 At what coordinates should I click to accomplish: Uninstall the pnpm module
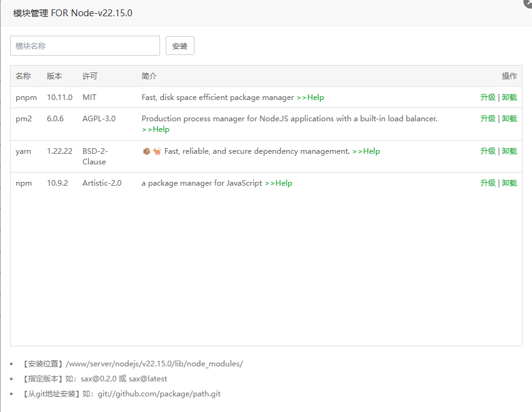pyautogui.click(x=509, y=98)
